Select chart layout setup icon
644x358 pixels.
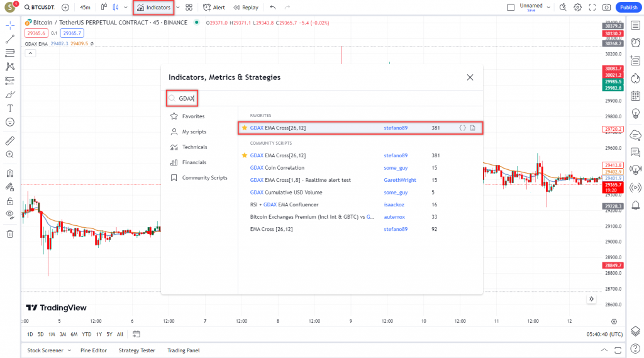point(511,8)
